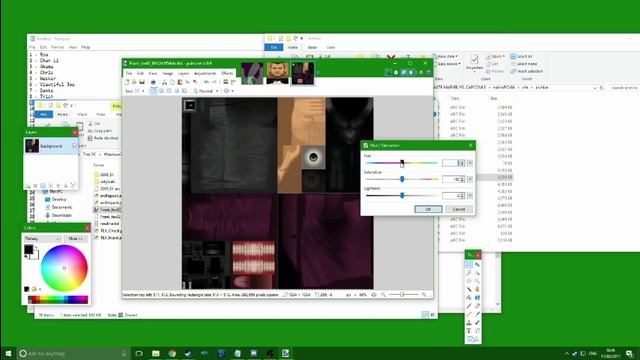The width and height of the screenshot is (640, 360).
Task: Click the Lightness spinner arrows
Action: (462, 196)
